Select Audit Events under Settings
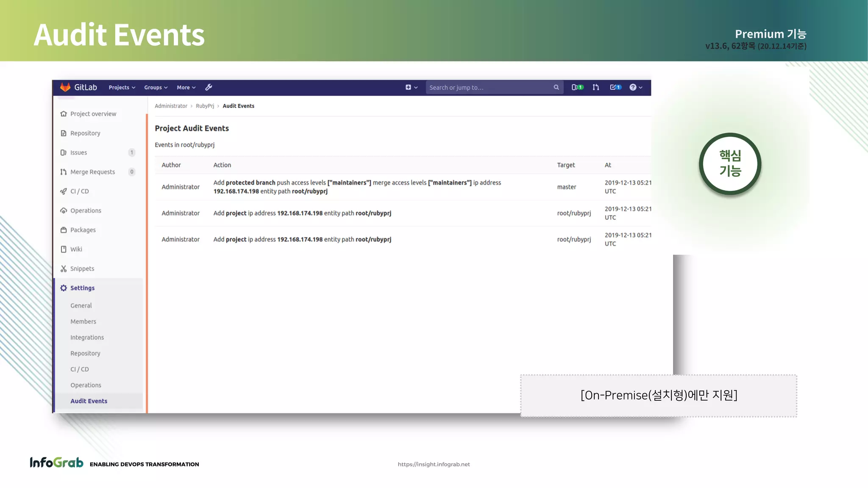Image resolution: width=868 pixels, height=488 pixels. pyautogui.click(x=89, y=401)
